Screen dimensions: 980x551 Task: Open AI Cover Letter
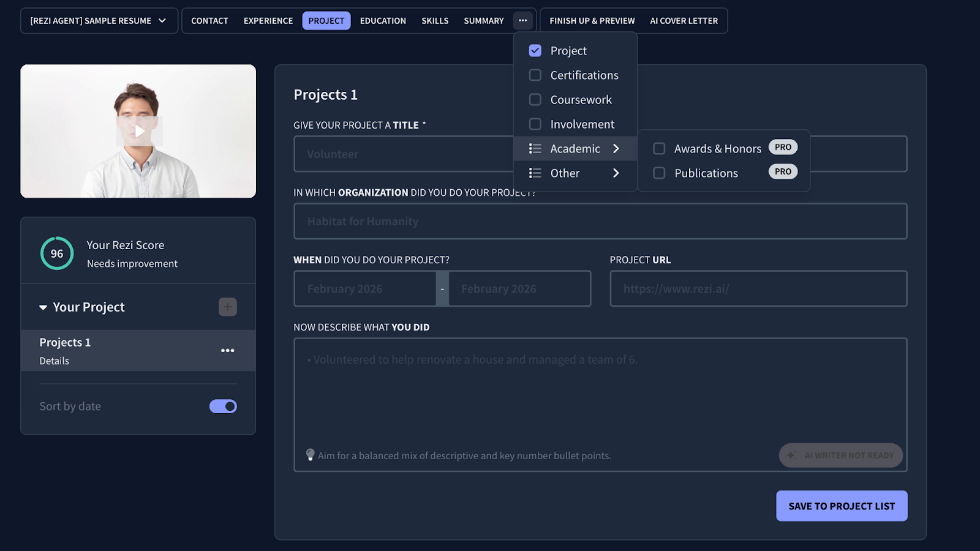coord(684,21)
